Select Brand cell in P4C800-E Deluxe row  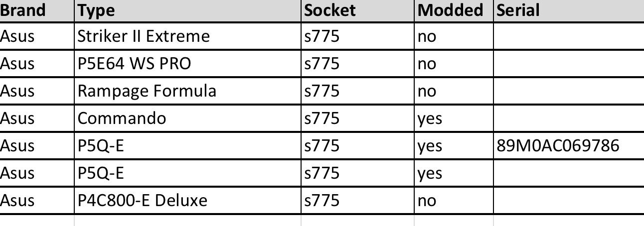[37, 200]
